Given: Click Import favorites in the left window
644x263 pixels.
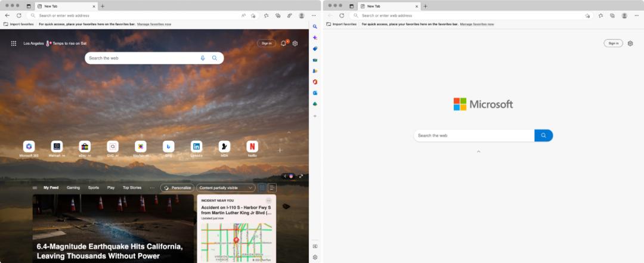Looking at the screenshot, I should 18,24.
